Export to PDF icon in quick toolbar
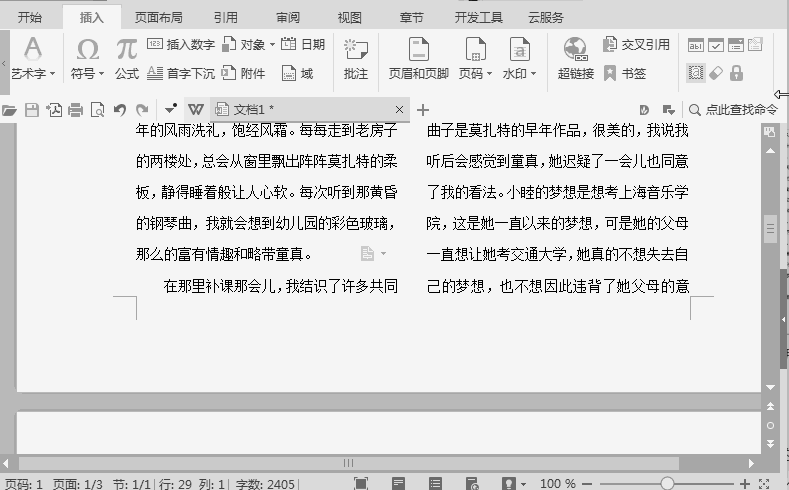The height and width of the screenshot is (490, 789). pyautogui.click(x=54, y=110)
